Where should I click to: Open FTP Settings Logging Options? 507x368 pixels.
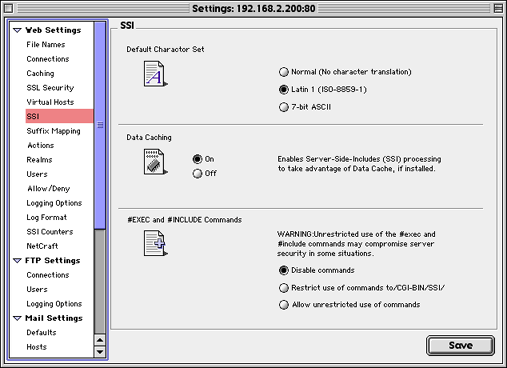tap(54, 304)
